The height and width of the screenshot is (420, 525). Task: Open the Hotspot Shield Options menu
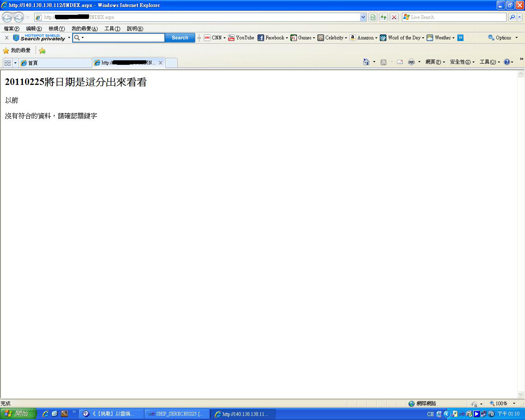tap(503, 38)
